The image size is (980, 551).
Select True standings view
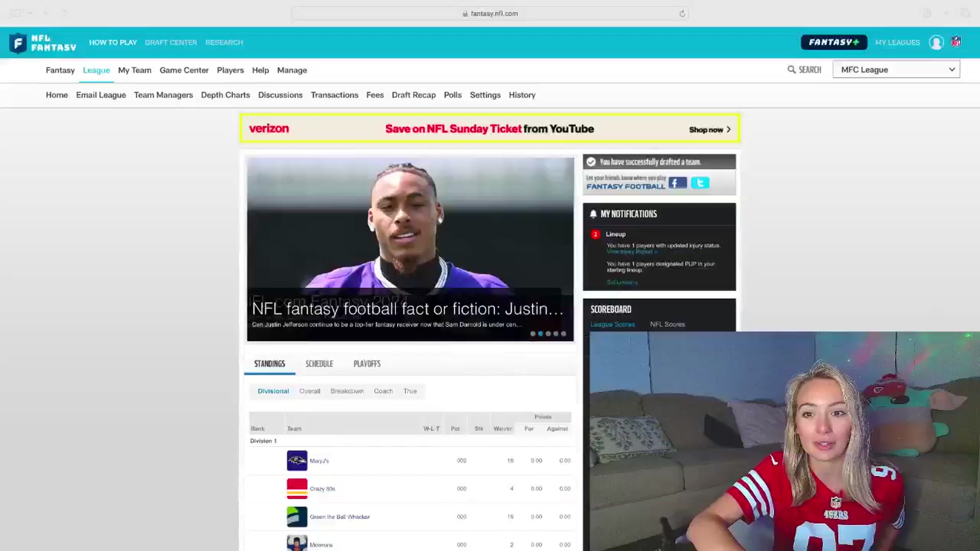410,391
